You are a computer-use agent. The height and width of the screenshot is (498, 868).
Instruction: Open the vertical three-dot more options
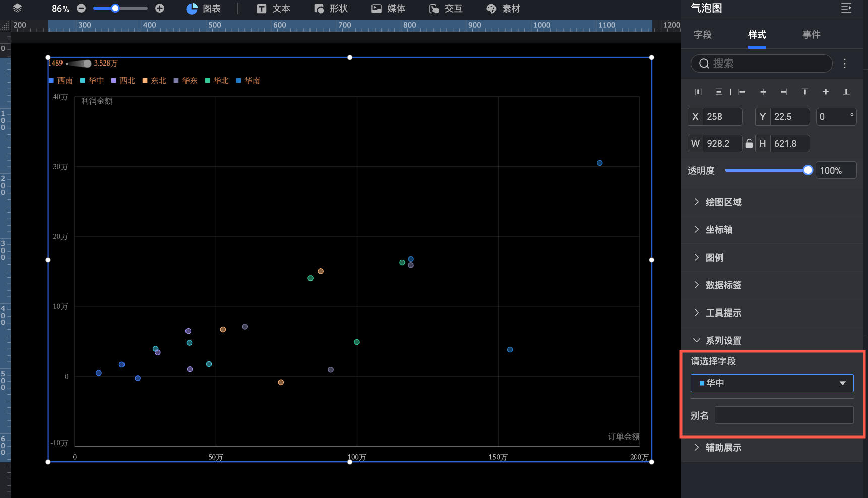[x=845, y=64]
